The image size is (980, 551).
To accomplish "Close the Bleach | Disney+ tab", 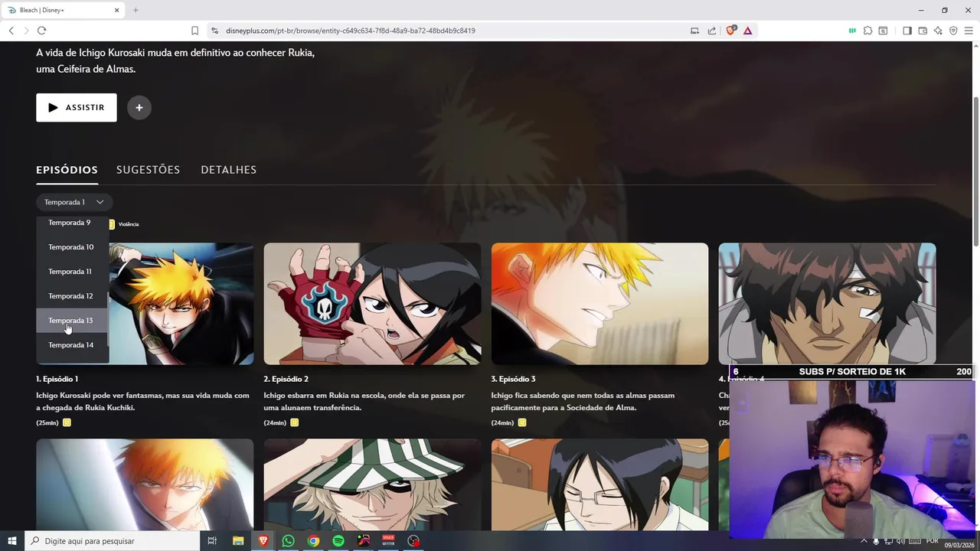I will click(116, 10).
